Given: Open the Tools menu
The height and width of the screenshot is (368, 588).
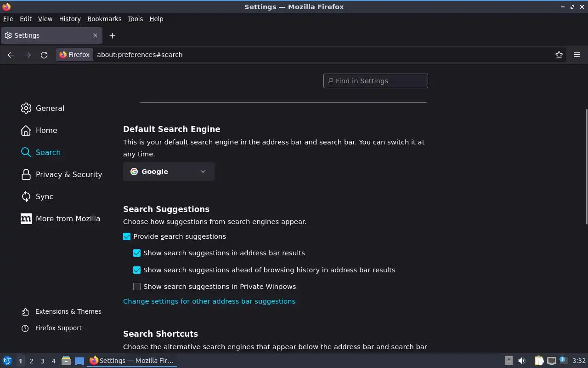Looking at the screenshot, I should tap(135, 19).
